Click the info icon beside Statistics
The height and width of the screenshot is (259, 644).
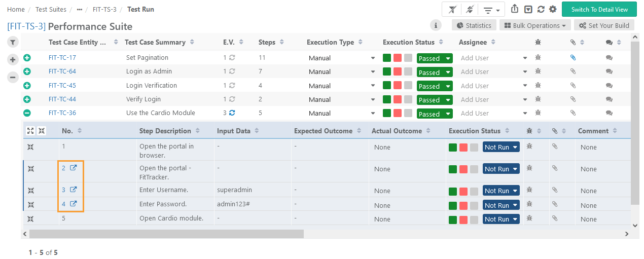[x=436, y=25]
